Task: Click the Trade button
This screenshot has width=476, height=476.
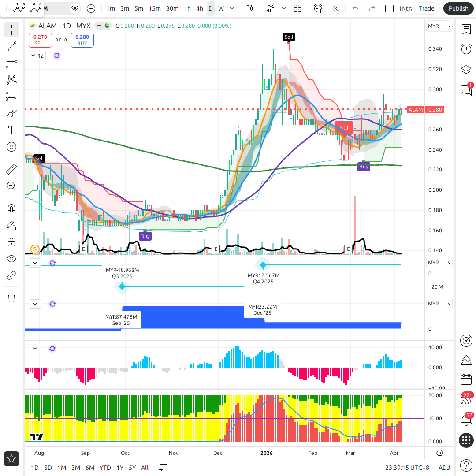Action: (x=426, y=8)
